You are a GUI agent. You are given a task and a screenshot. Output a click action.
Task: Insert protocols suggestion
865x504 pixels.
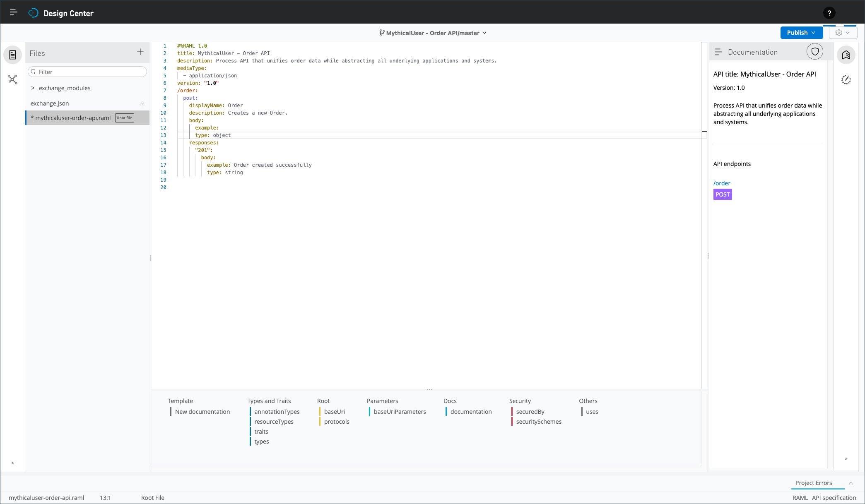337,422
